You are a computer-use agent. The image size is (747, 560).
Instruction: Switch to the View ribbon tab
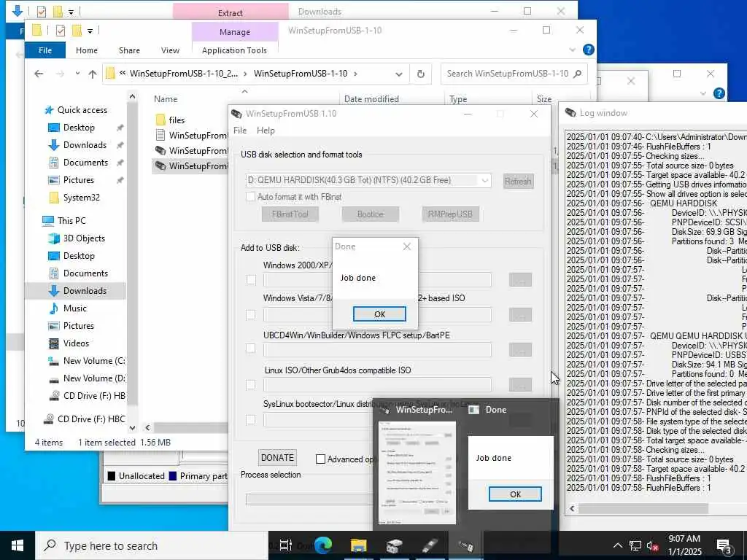170,50
